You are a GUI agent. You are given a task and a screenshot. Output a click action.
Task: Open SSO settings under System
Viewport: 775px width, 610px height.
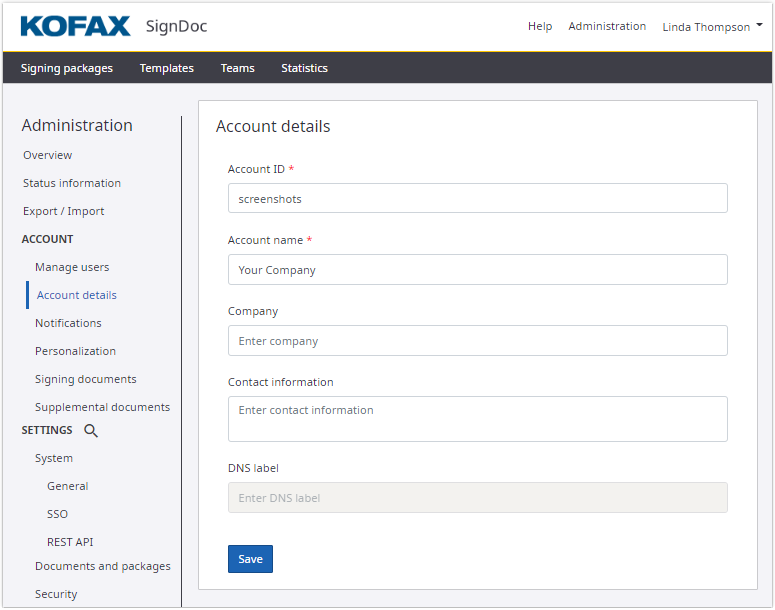(58, 514)
